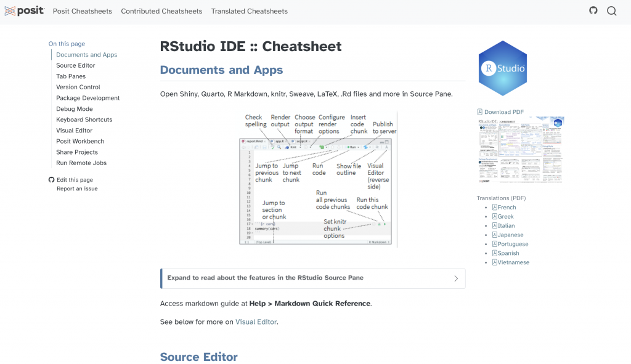Click the PDF icon next to Japanese

pos(495,235)
